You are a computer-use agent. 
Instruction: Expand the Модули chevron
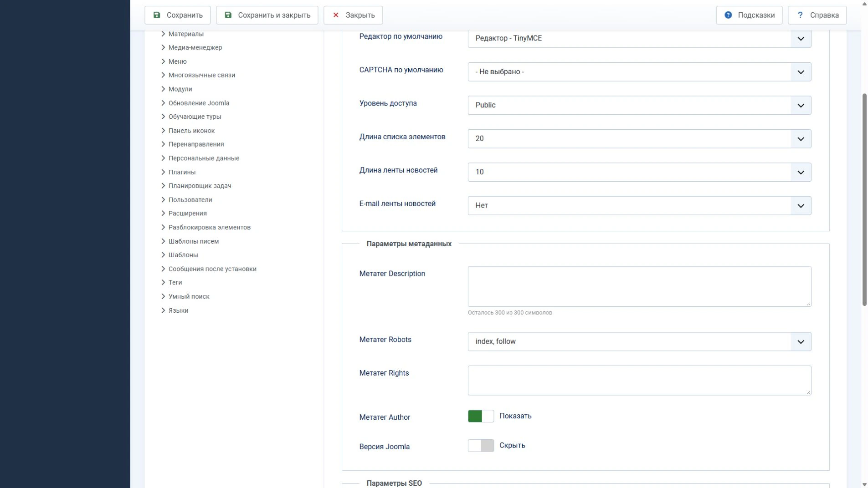(163, 89)
